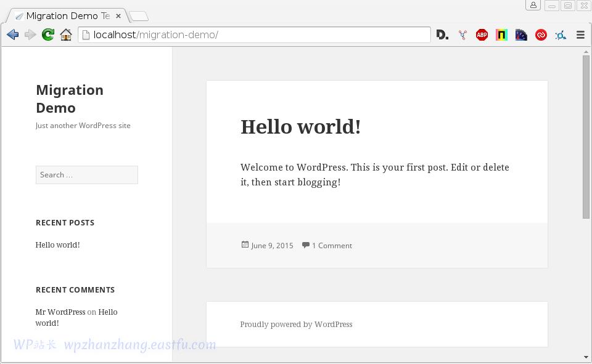
Task: Close the Migration Demo tab
Action: click(x=118, y=16)
